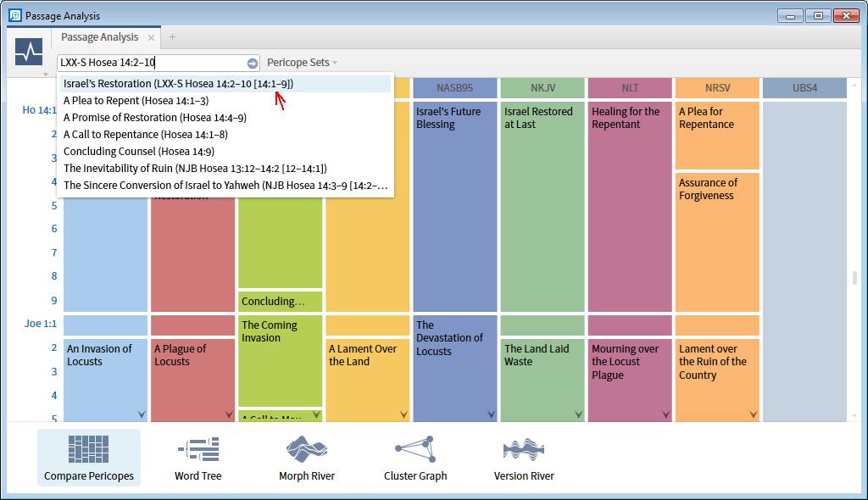Maximize the Passage Analysis window
The width and height of the screenshot is (868, 500).
(818, 15)
